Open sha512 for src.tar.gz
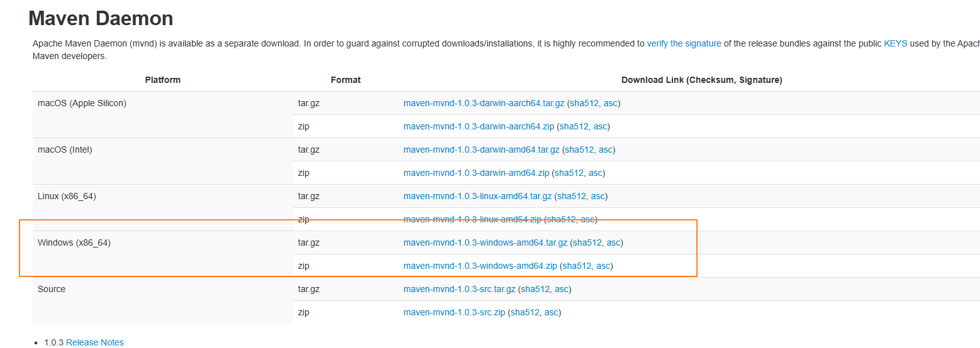The width and height of the screenshot is (980, 348). point(535,289)
